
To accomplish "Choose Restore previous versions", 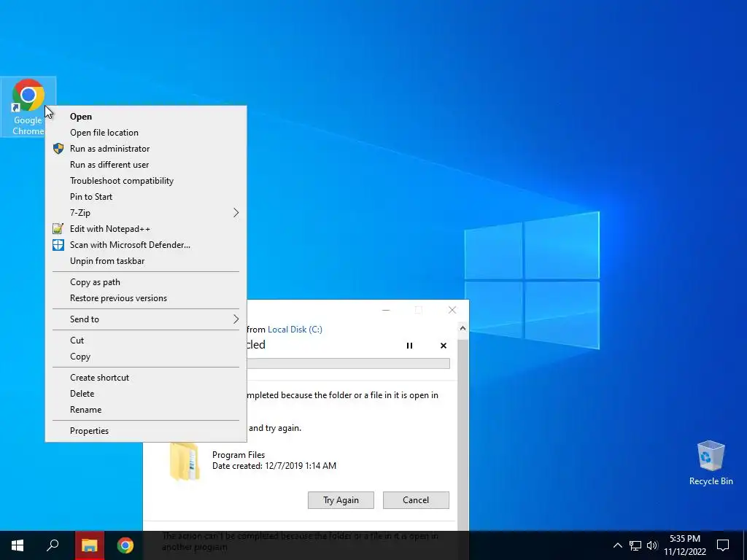I will pos(146,298).
